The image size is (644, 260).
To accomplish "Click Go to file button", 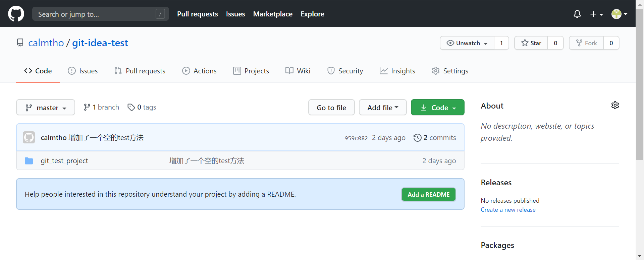I will point(331,107).
